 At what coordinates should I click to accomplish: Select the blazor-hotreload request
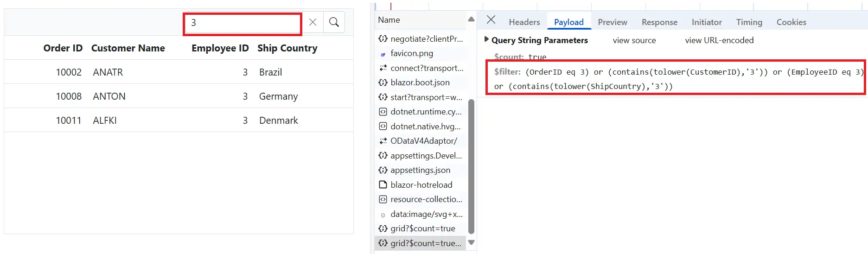pos(421,185)
